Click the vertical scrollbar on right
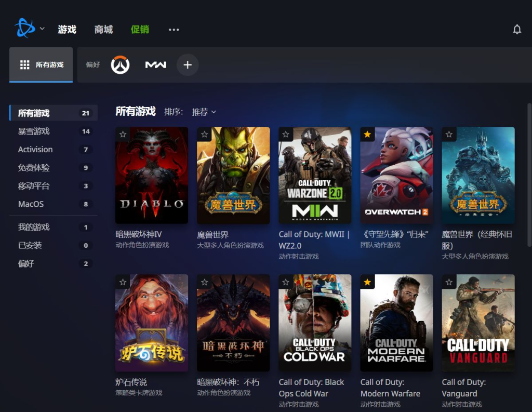This screenshot has height=412, width=532. coord(529,175)
